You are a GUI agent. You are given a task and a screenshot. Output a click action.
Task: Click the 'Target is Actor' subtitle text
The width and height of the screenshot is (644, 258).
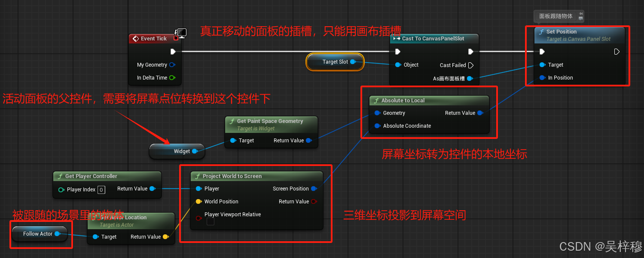click(117, 225)
